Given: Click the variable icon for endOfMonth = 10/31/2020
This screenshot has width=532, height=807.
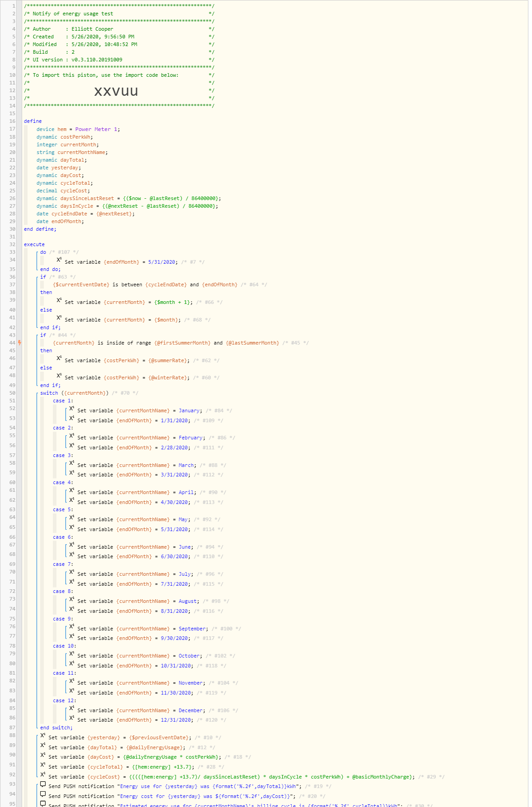Looking at the screenshot, I should 72,663.
